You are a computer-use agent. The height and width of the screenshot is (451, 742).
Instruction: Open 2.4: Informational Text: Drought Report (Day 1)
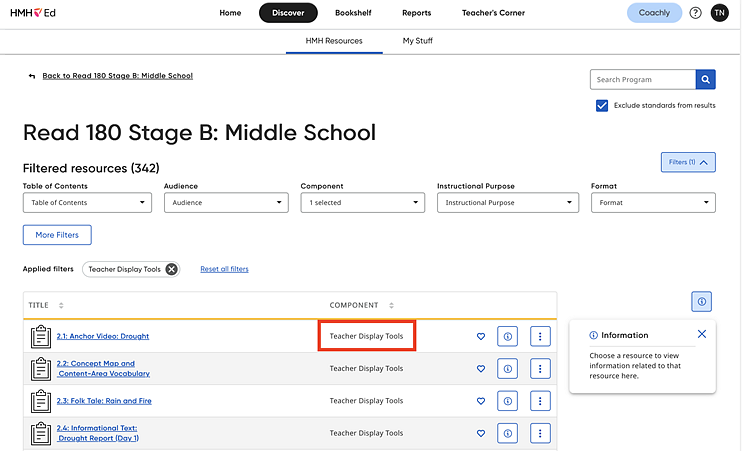[x=98, y=433]
